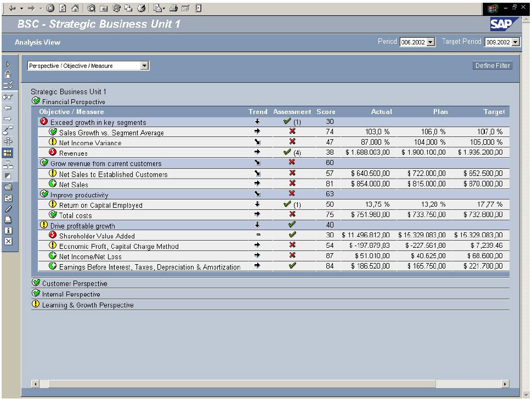The width and height of the screenshot is (532, 399).
Task: Expand sidebar with the triangle arrow icon
Action: (8, 64)
